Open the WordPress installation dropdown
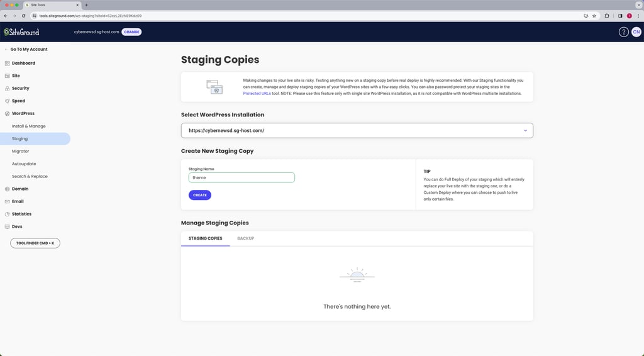 357,131
